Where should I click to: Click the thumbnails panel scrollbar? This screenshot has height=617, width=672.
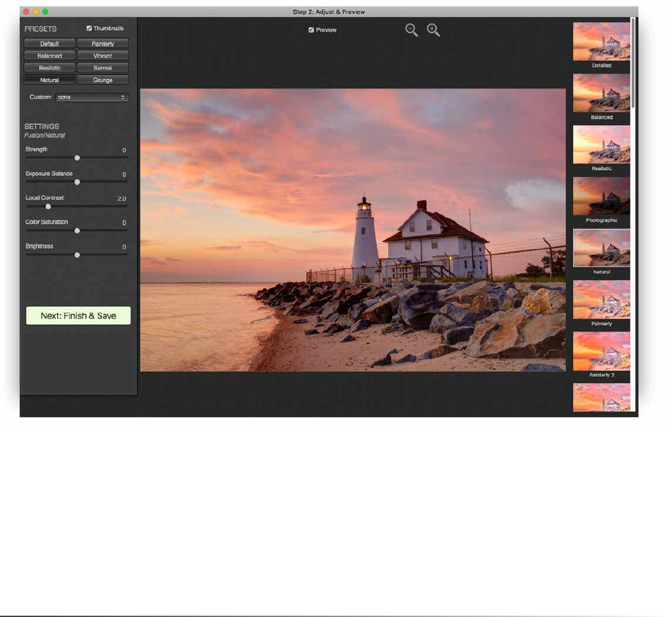click(x=633, y=63)
